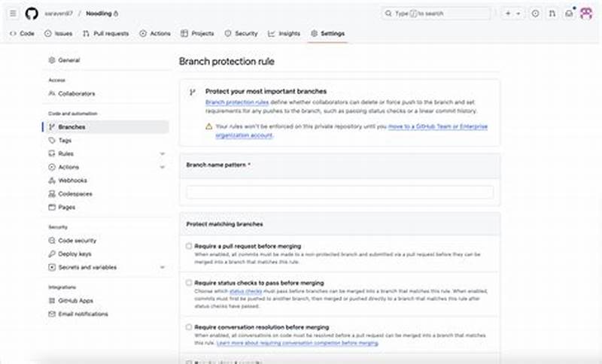
Task: Go to GitHub home via Octocat logo
Action: tap(32, 14)
